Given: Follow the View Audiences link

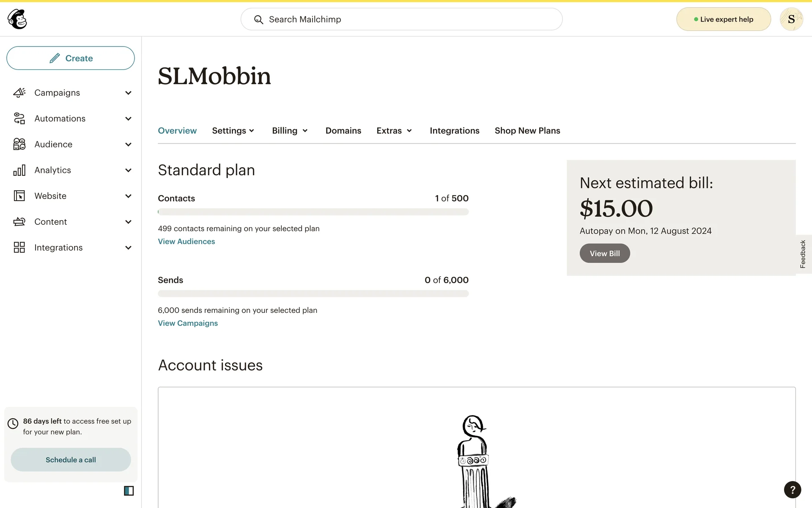Looking at the screenshot, I should (x=186, y=242).
